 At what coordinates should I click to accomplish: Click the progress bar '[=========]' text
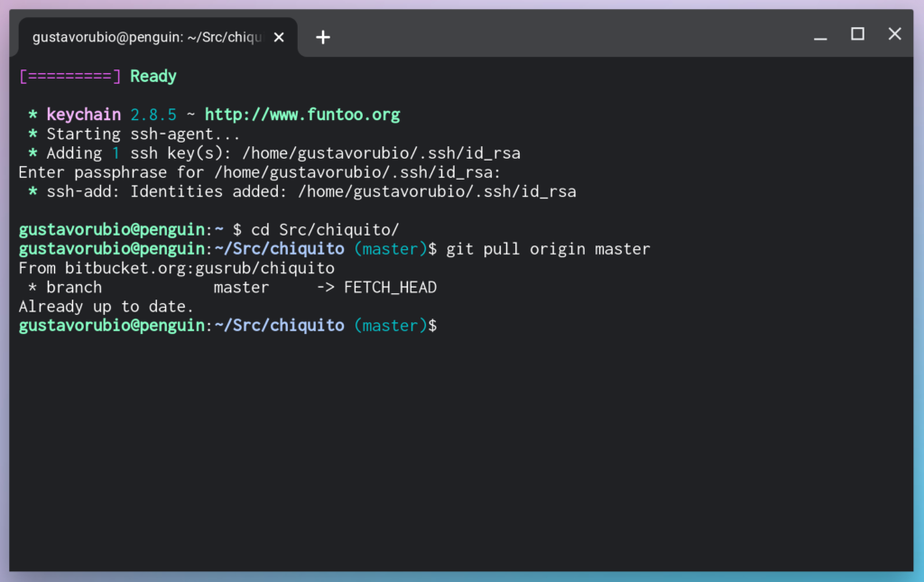[x=70, y=77]
